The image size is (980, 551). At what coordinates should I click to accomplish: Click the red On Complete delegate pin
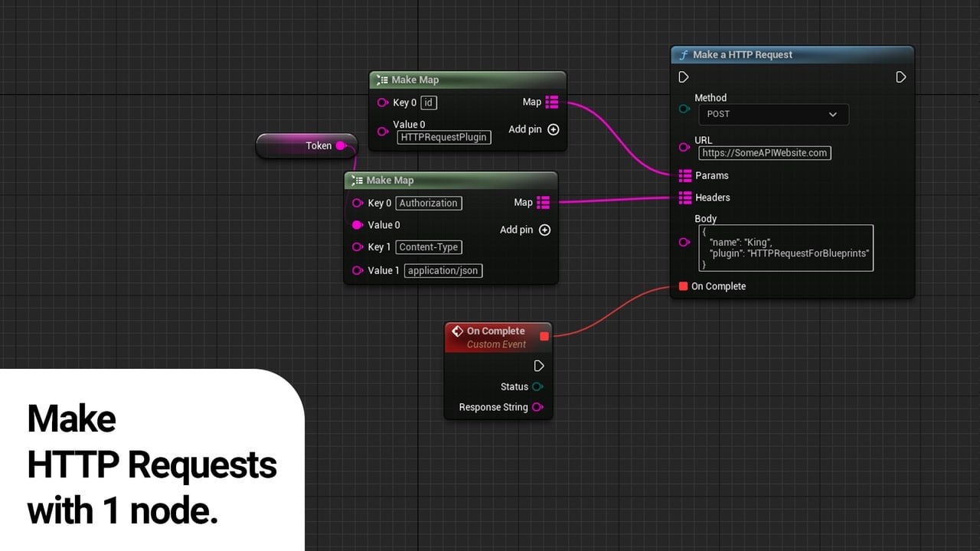tap(682, 286)
